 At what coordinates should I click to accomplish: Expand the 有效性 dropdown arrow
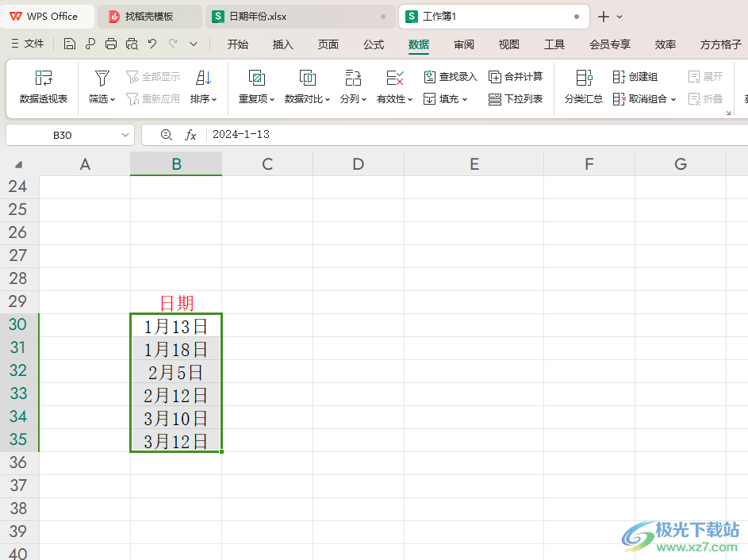point(410,100)
